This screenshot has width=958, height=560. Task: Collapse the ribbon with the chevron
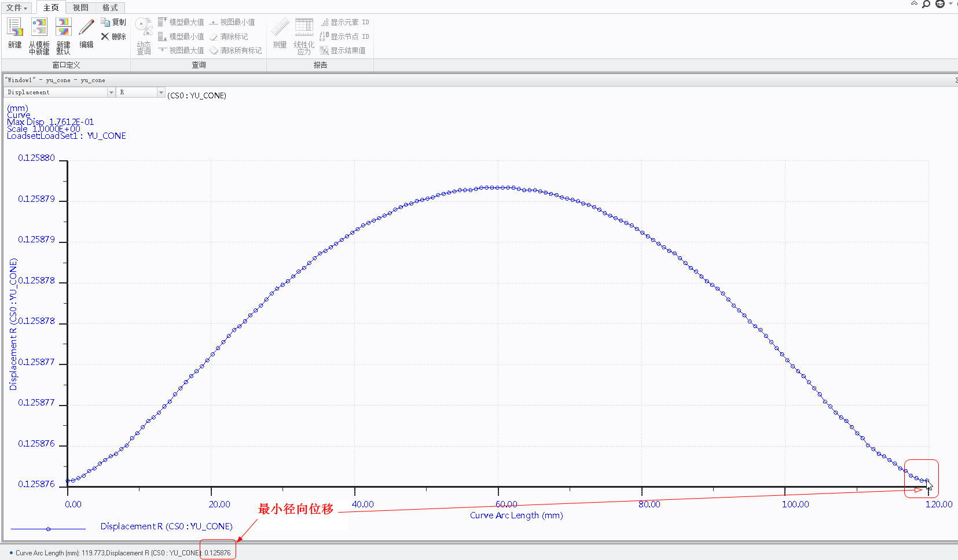click(x=914, y=4)
